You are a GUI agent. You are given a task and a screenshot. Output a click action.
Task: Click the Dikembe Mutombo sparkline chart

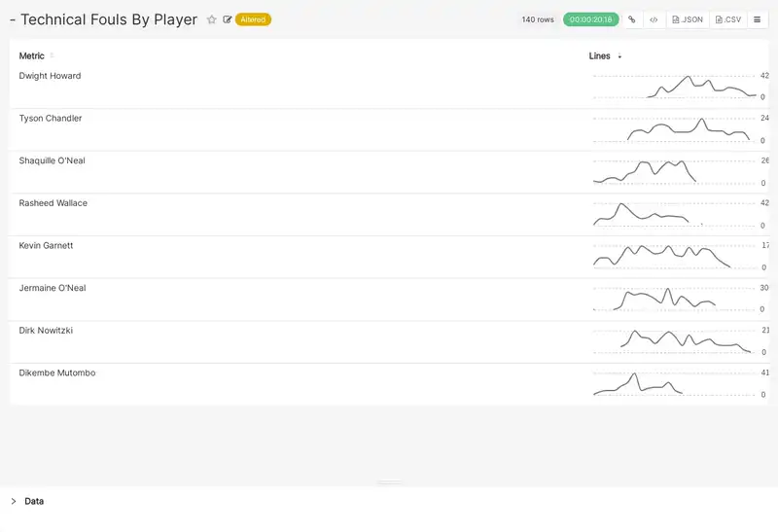(x=674, y=384)
